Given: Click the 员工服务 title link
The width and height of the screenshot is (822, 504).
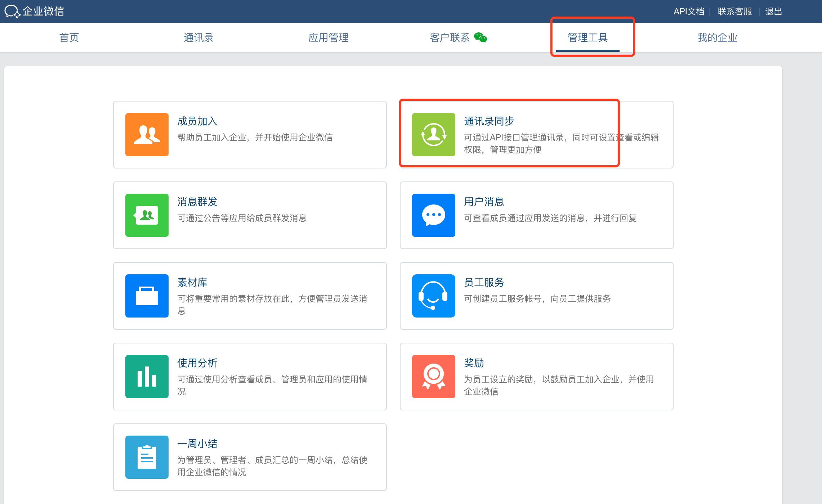Looking at the screenshot, I should (484, 283).
